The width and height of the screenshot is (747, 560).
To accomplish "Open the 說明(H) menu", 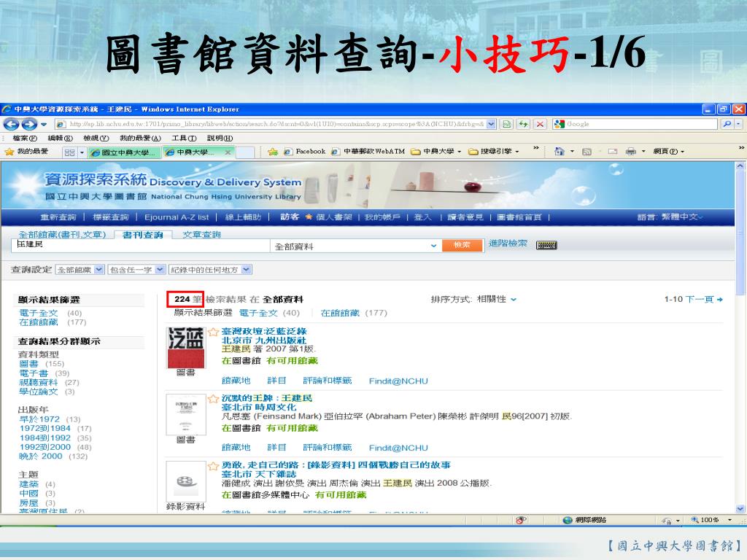I will [220, 138].
